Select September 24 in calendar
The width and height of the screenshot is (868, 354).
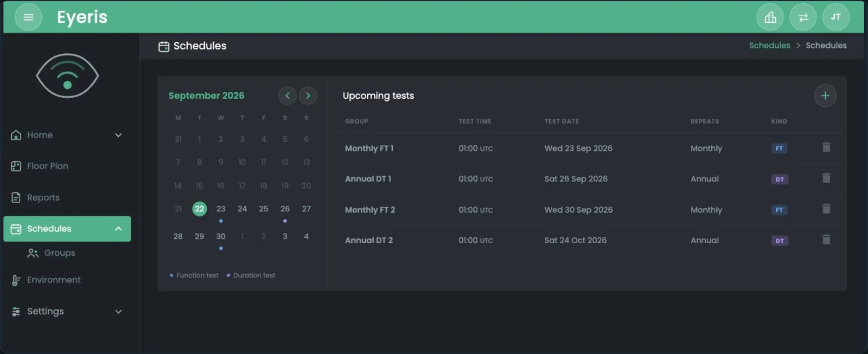(242, 208)
